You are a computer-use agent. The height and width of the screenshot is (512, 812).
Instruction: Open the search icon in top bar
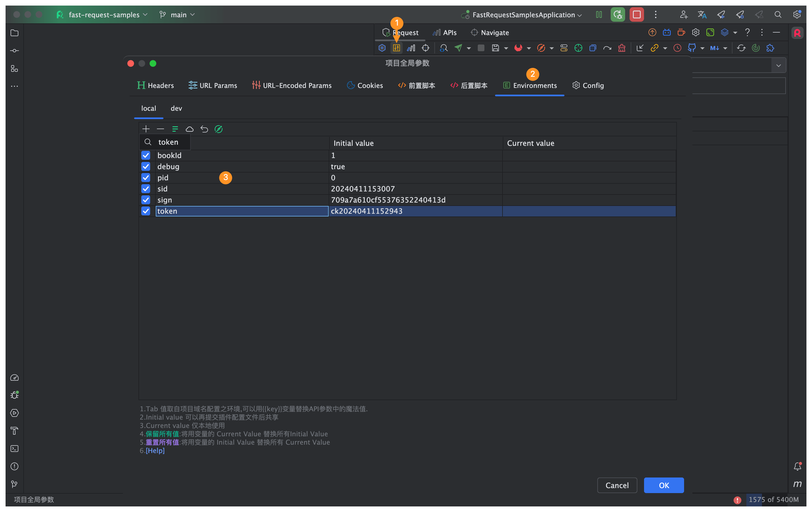778,14
